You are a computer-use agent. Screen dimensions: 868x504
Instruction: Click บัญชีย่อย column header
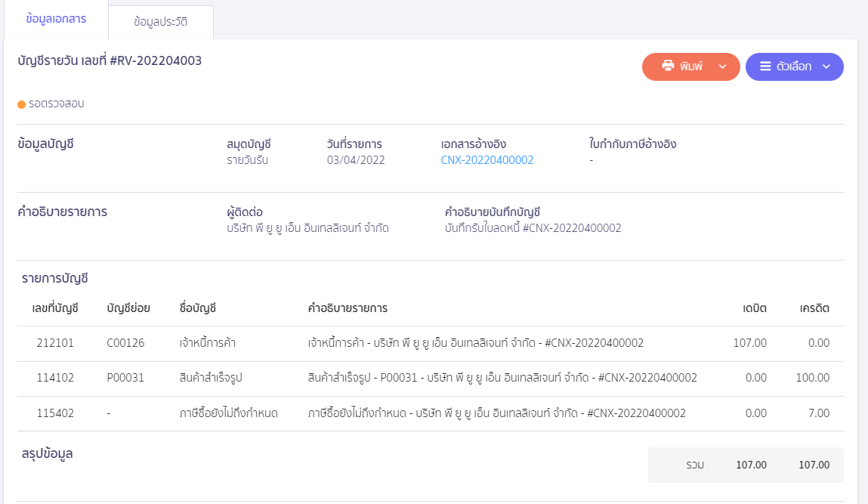click(128, 308)
